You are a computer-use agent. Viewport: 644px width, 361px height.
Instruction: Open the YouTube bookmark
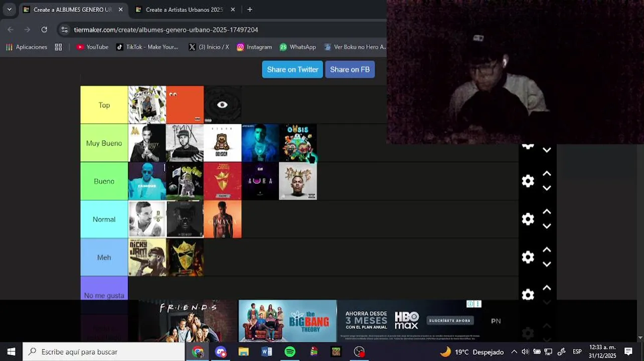click(92, 47)
